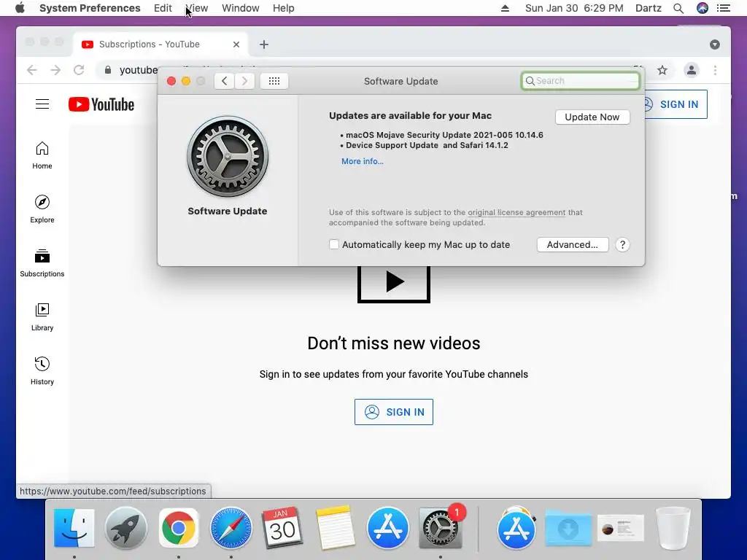Open Notes app in the Dock
This screenshot has width=747, height=560.
tap(335, 528)
